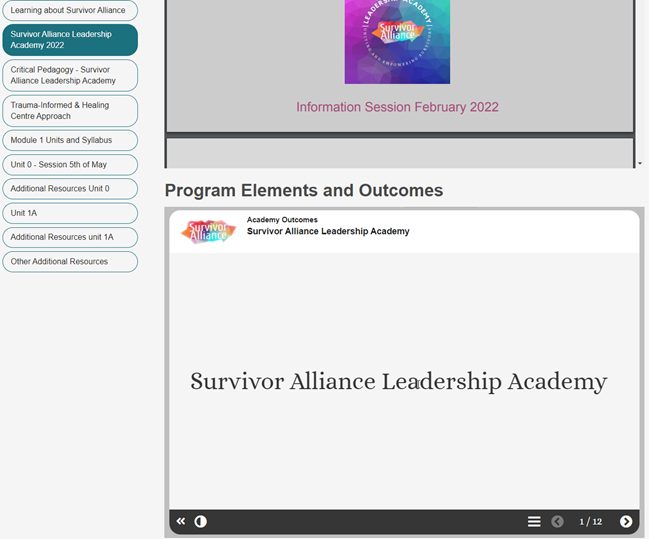Image resolution: width=649 pixels, height=539 pixels.
Task: Open Module 1 Units and Syllabus
Action: pos(70,140)
